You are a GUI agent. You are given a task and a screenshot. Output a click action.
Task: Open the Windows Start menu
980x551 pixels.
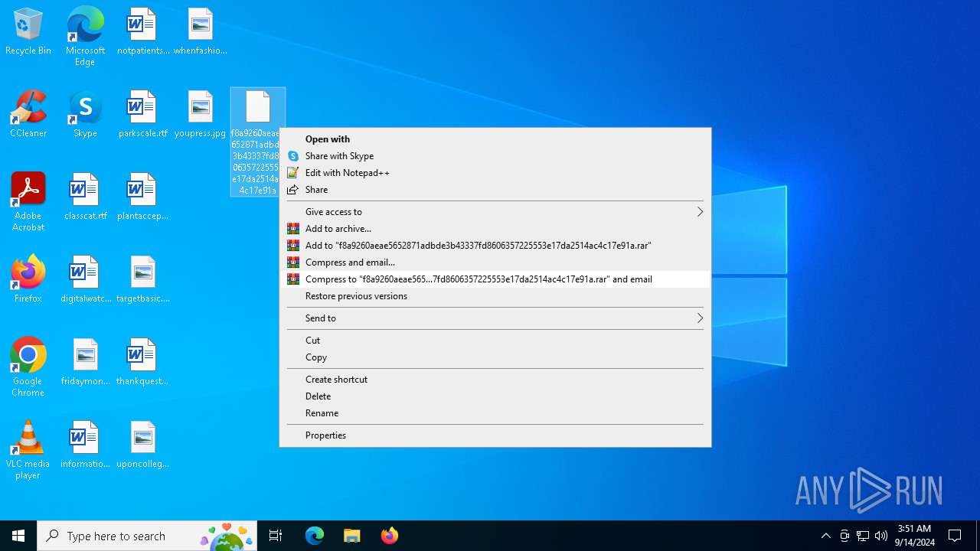pyautogui.click(x=18, y=536)
